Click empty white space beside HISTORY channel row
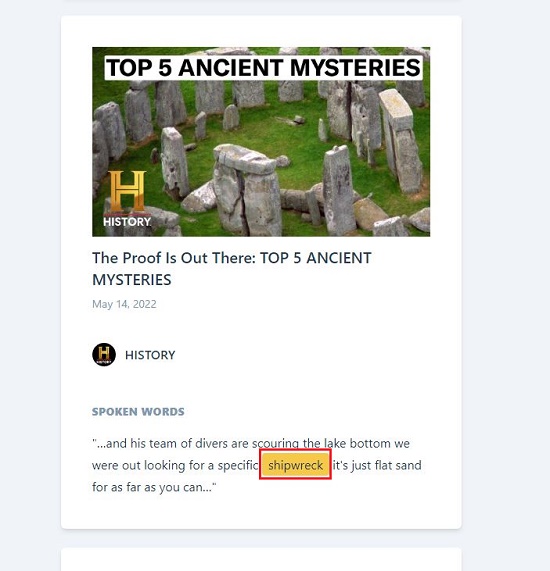Viewport: 550px width, 571px height. (310, 355)
